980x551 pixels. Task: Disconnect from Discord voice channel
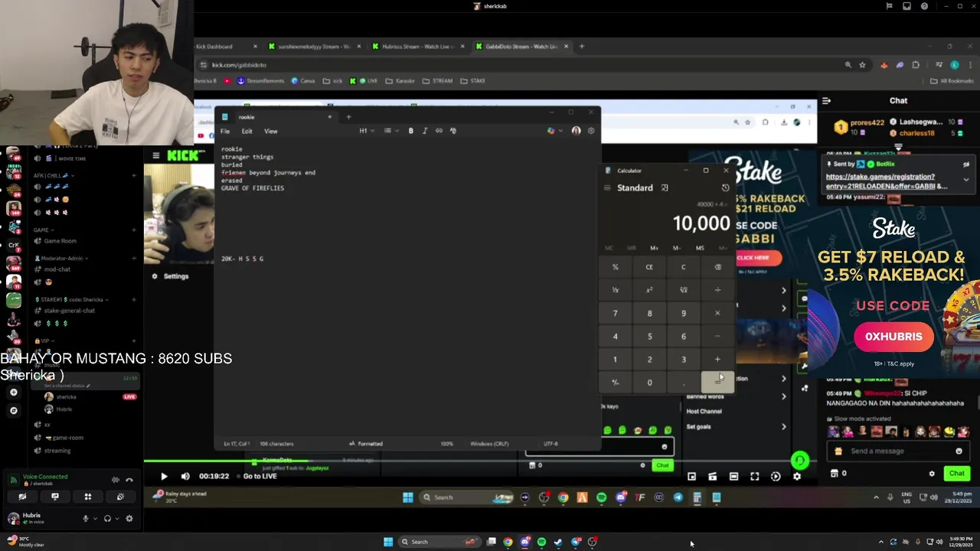[129, 480]
